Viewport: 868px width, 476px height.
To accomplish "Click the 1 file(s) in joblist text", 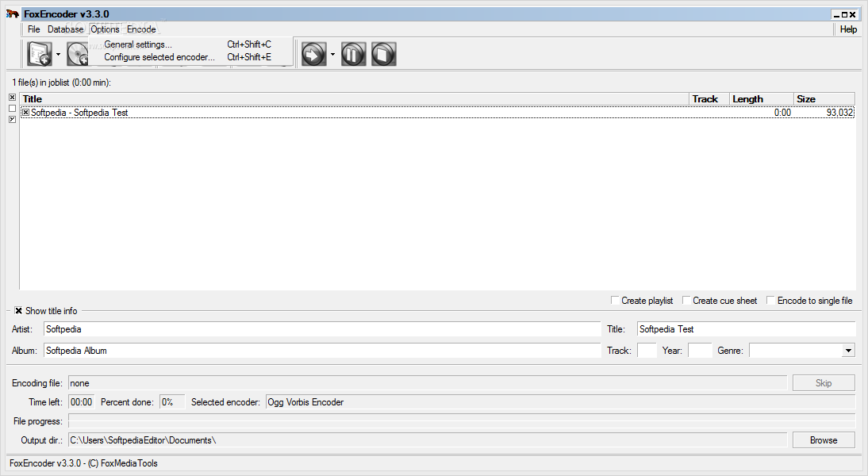I will point(61,83).
